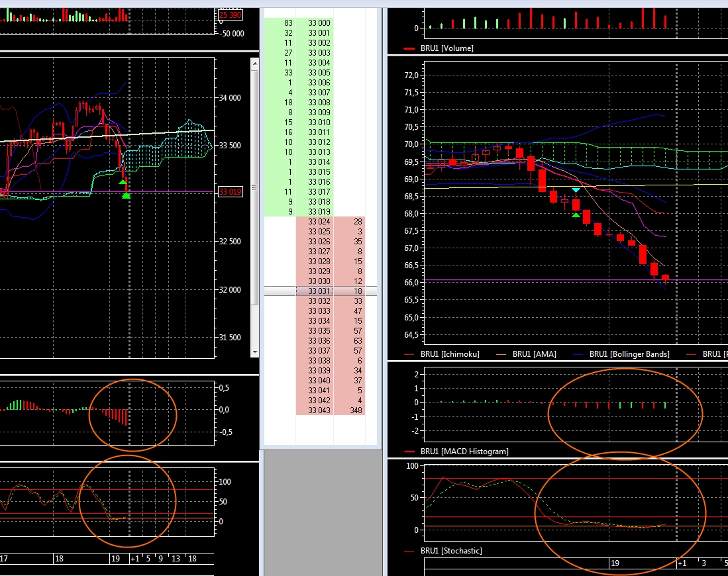Click the cyan down-triangle marker on BRU1 chart
Image resolution: width=728 pixels, height=576 pixels.
[x=576, y=190]
